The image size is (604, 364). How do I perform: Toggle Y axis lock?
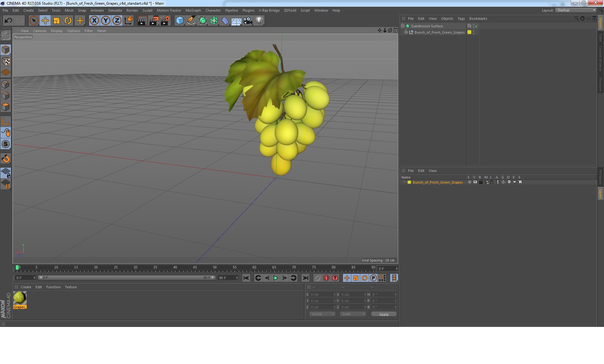(106, 21)
